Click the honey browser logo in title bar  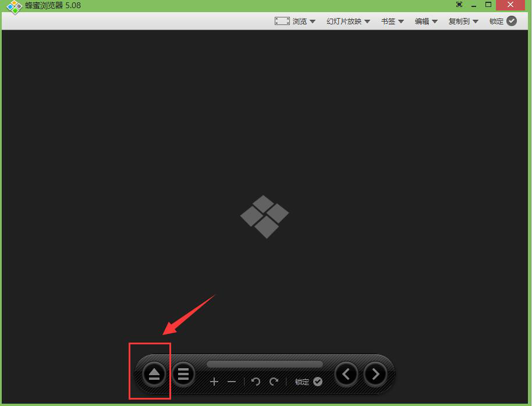[x=15, y=7]
